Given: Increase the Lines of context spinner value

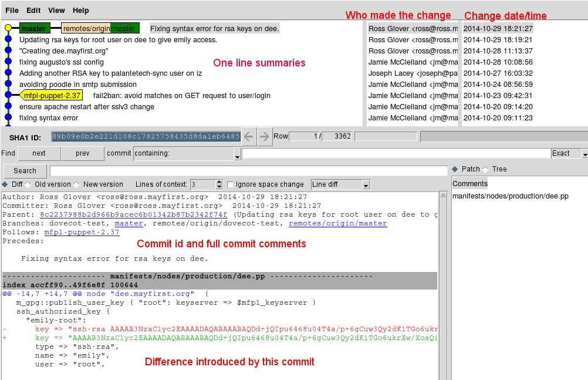Looking at the screenshot, I should click(219, 182).
